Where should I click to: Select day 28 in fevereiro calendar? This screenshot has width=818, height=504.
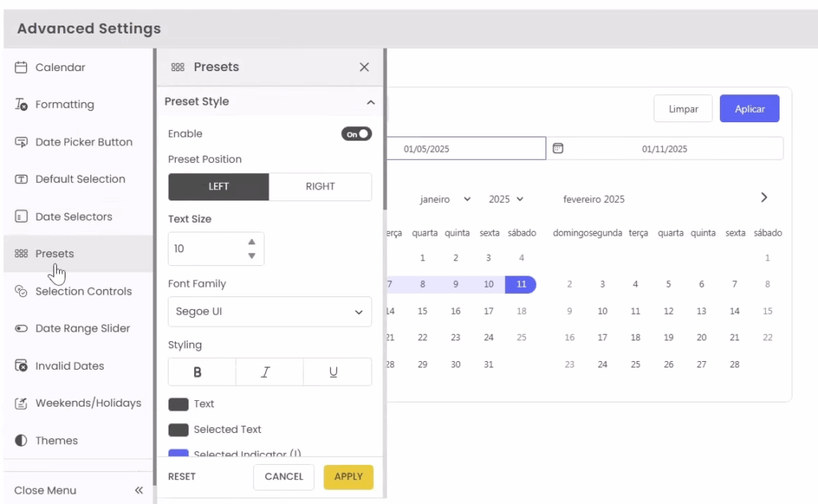(x=735, y=364)
